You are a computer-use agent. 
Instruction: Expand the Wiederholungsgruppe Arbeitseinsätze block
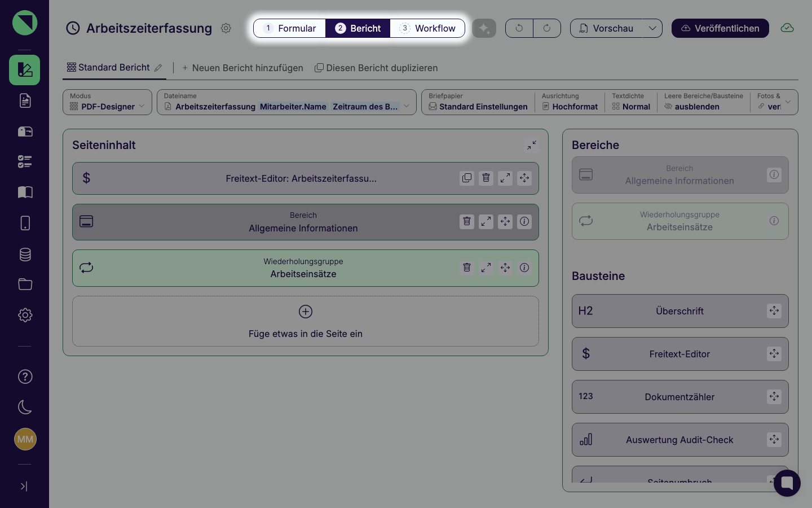[486, 268]
